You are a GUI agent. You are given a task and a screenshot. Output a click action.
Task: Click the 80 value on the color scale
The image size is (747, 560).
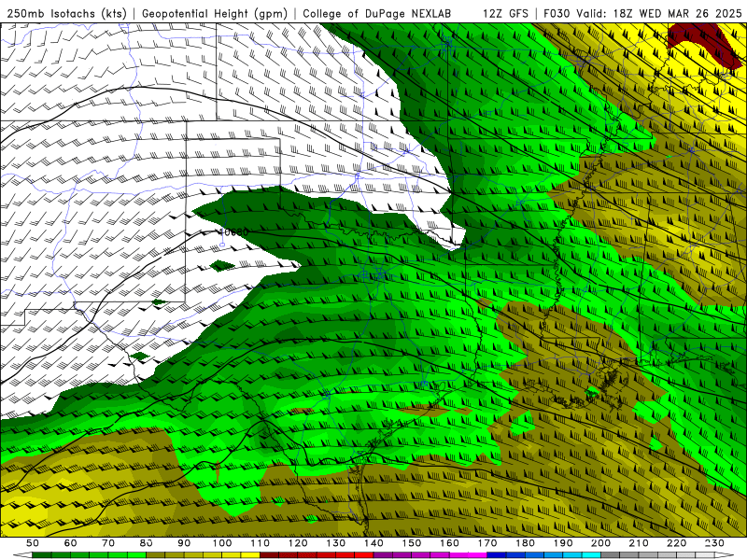point(147,543)
